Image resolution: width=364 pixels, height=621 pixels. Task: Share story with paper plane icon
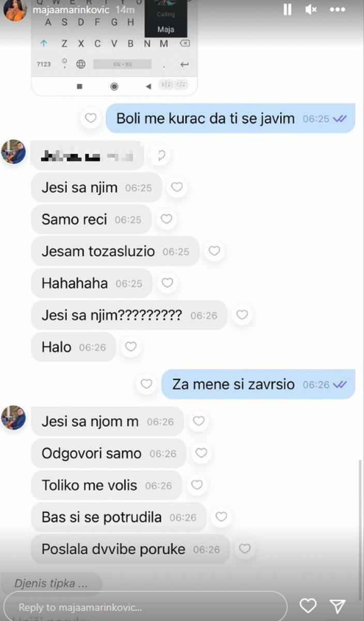click(x=338, y=605)
